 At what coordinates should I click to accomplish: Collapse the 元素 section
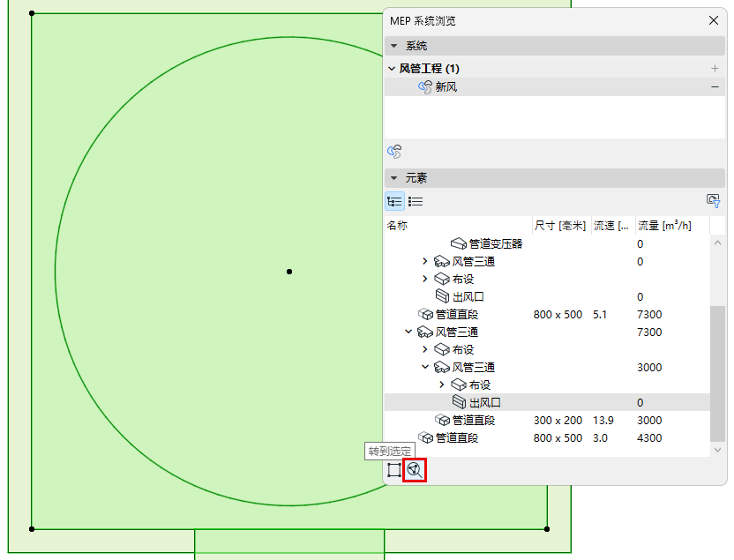[394, 178]
